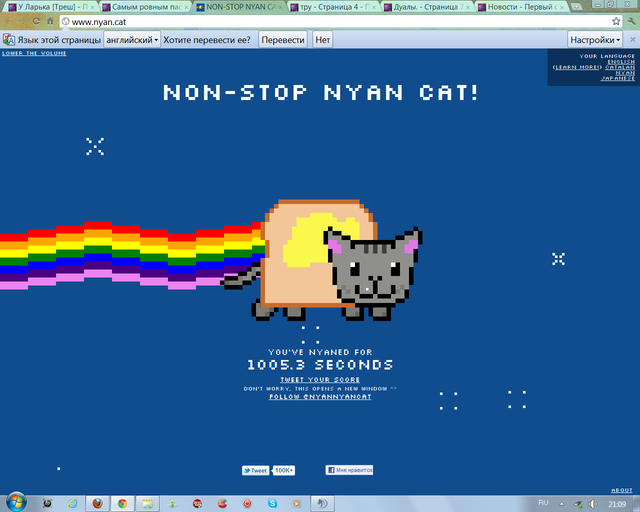Click the Windows Start button

tap(17, 502)
